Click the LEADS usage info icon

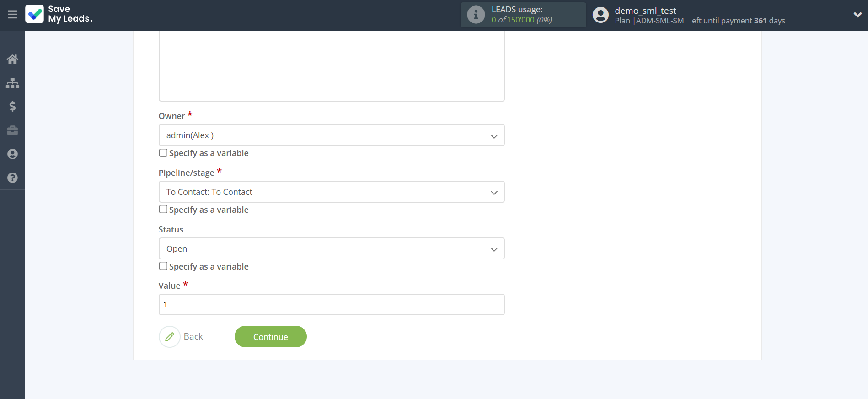coord(476,15)
